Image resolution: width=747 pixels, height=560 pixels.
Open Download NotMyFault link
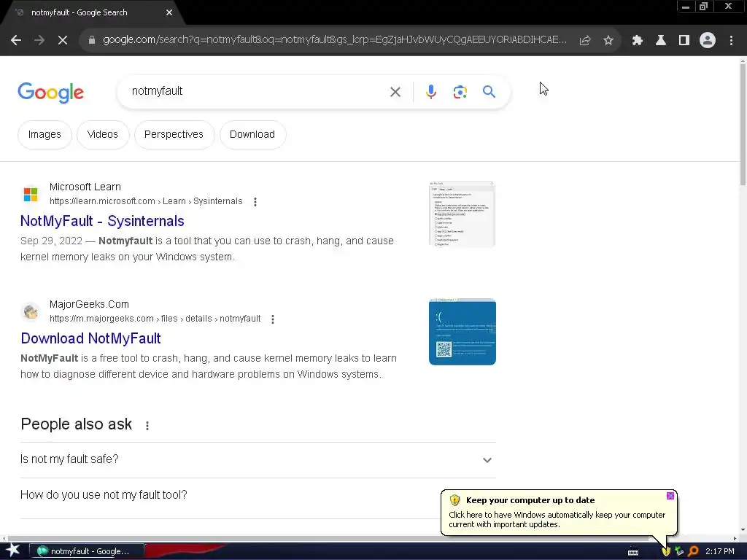click(x=91, y=338)
